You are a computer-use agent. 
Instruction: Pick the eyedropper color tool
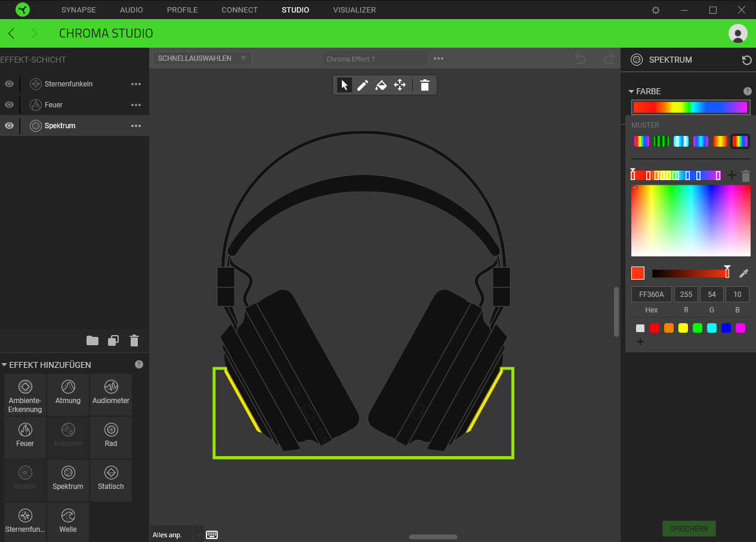pos(743,273)
